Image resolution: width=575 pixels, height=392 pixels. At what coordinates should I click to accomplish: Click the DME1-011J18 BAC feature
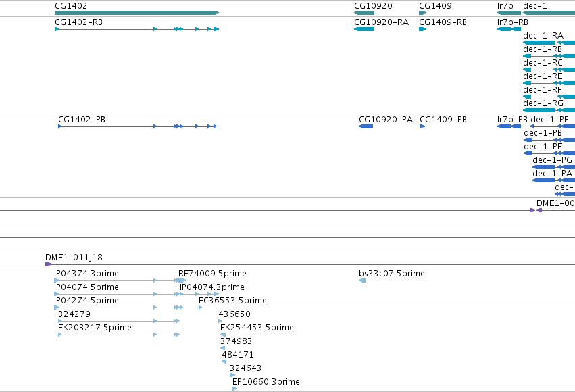310,264
